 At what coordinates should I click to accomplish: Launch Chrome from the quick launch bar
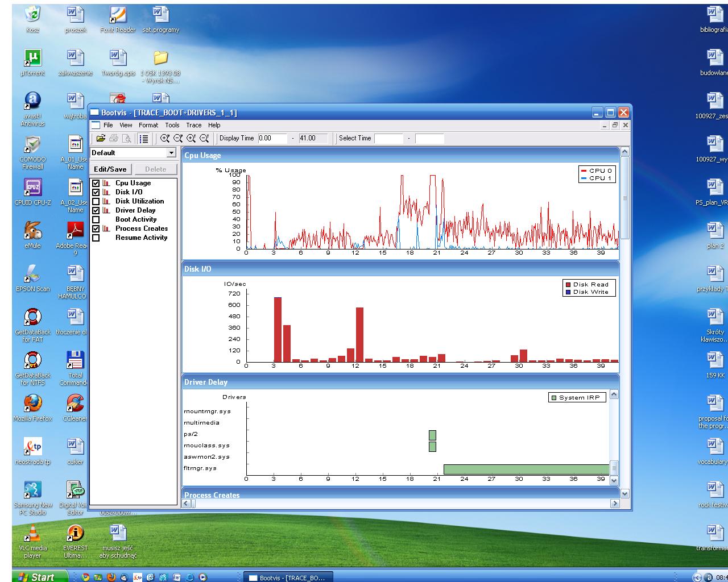(x=86, y=577)
